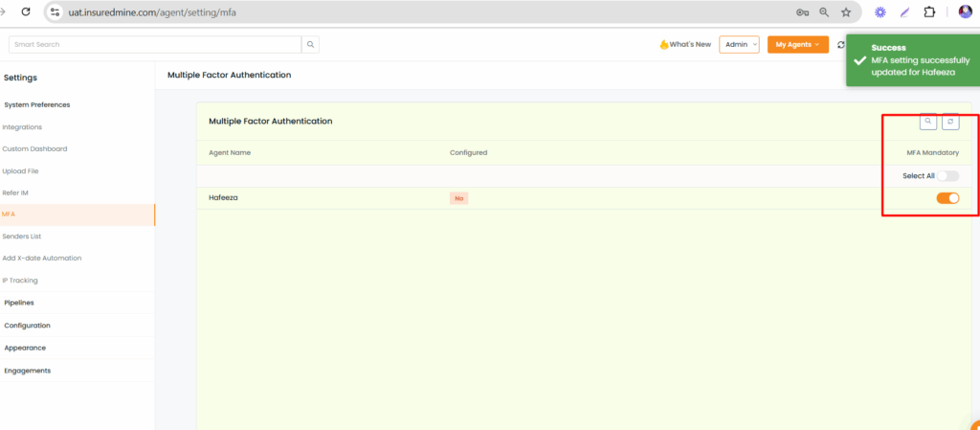Click the Agent Name column header
The image size is (980, 430).
[230, 152]
